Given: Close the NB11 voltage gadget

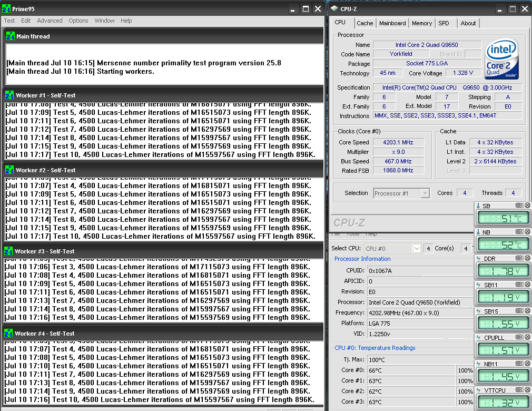Looking at the screenshot, I should point(527,364).
